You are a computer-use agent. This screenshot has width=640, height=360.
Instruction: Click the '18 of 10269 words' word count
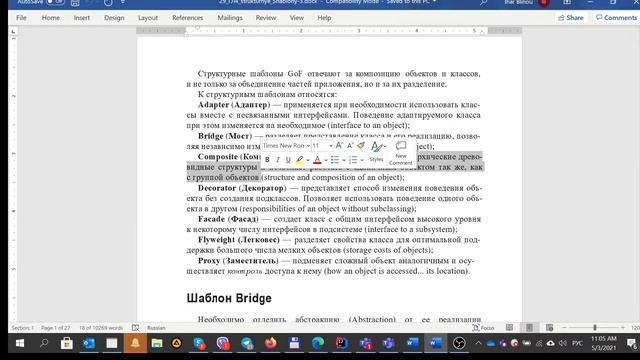101,328
